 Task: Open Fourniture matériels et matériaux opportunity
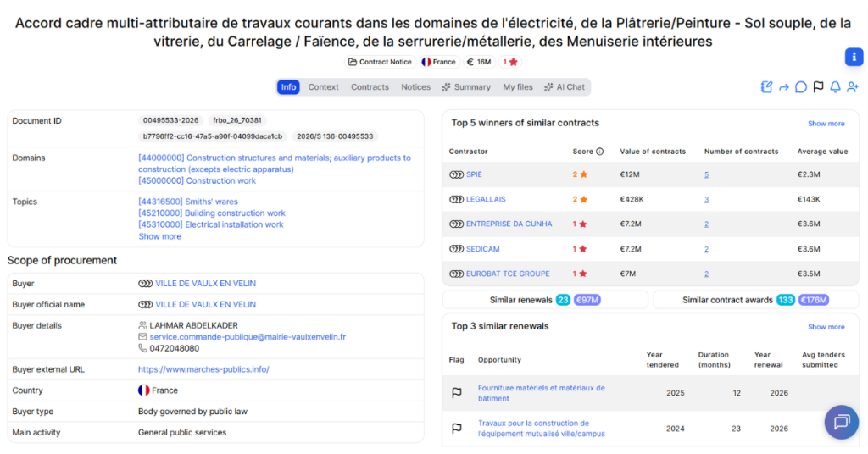click(x=542, y=393)
